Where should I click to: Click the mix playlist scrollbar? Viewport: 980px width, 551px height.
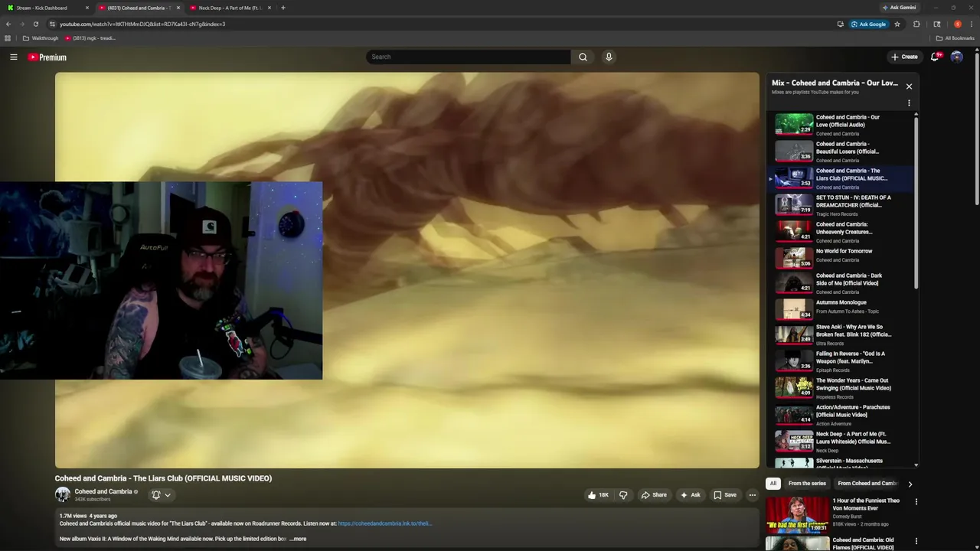point(916,203)
